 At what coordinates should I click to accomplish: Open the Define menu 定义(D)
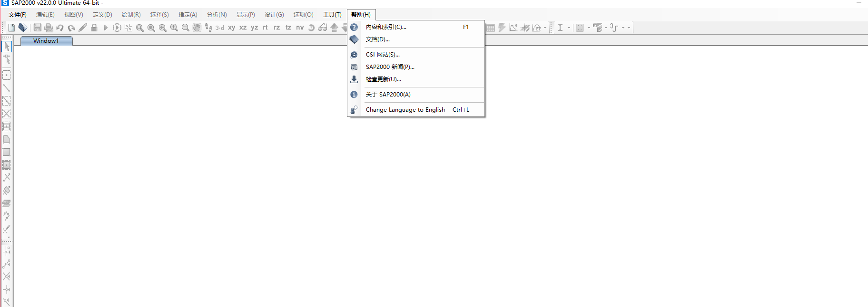coord(102,15)
